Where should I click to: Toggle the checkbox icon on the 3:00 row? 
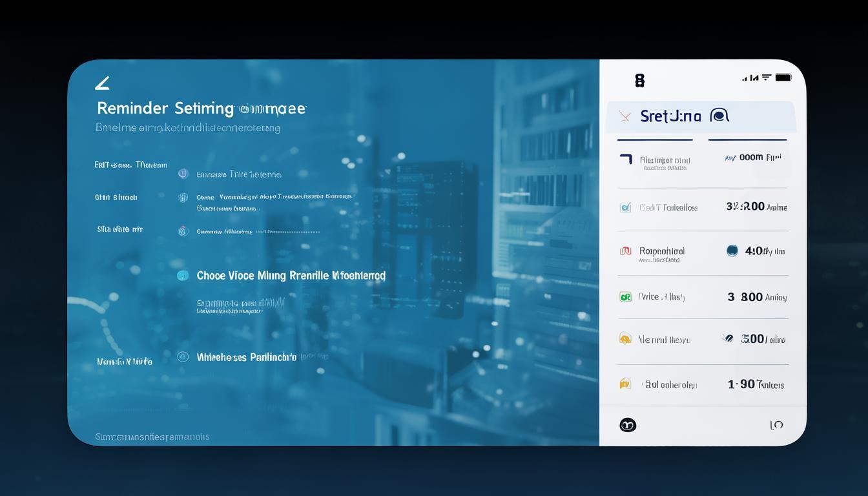(x=625, y=208)
